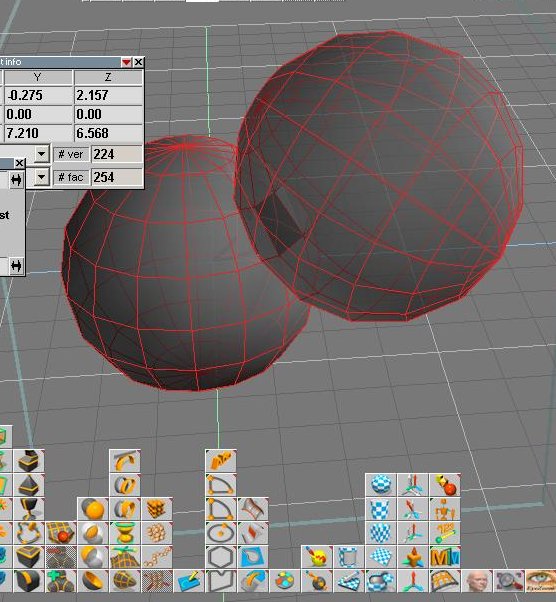Edit the Z size field showing 6.568
This screenshot has height=602, width=556.
(108, 133)
